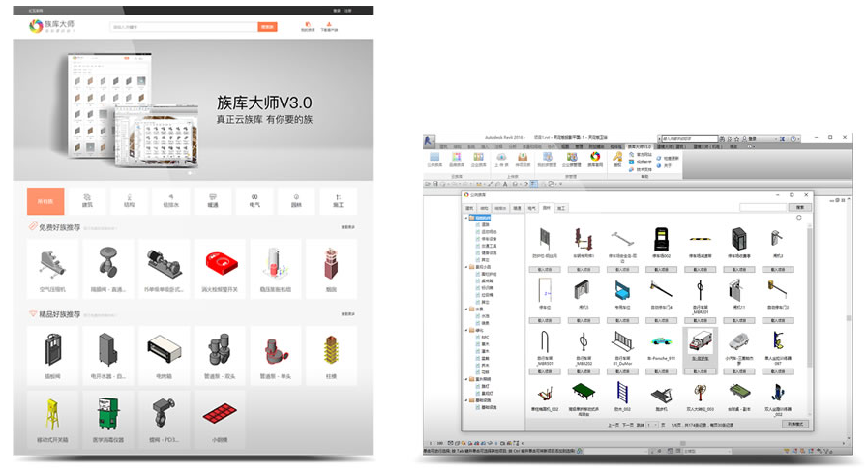
Task: Open the 电烤箱 family card
Action: click(164, 355)
